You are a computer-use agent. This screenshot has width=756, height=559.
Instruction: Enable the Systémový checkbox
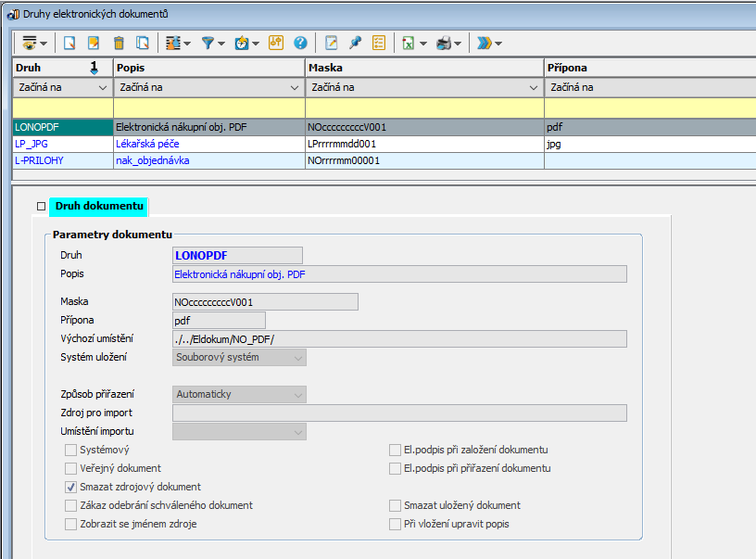(x=71, y=450)
